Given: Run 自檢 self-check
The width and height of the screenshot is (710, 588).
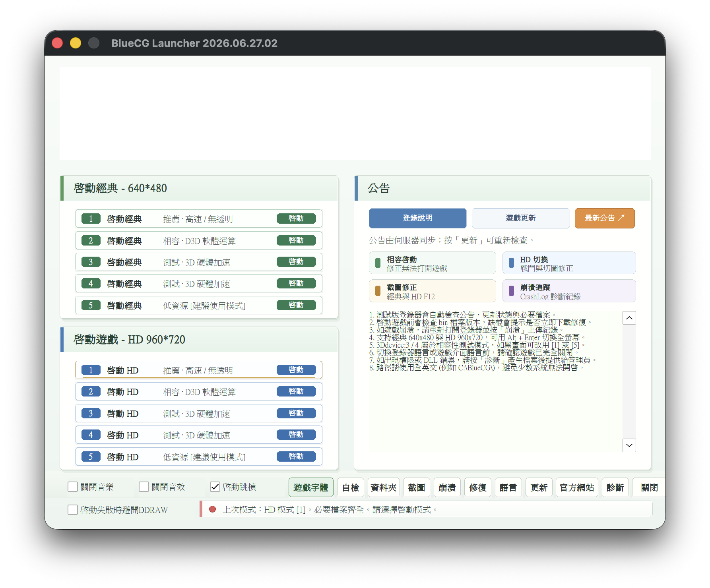Looking at the screenshot, I should (x=351, y=487).
